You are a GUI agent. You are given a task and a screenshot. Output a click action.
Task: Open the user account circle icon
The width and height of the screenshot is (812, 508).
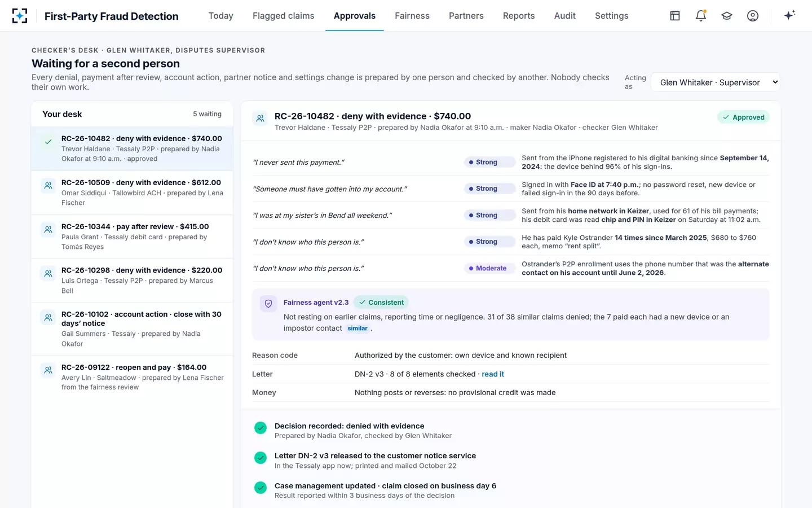coord(753,16)
